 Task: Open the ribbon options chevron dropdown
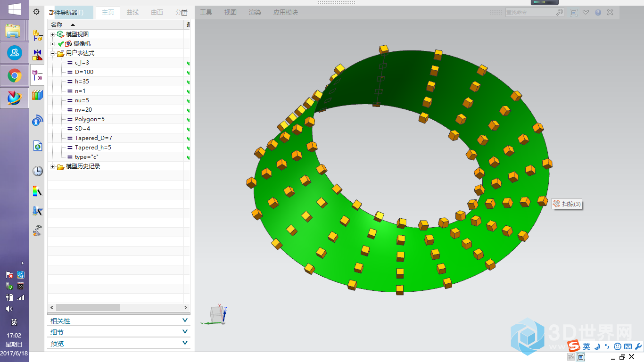(586, 12)
